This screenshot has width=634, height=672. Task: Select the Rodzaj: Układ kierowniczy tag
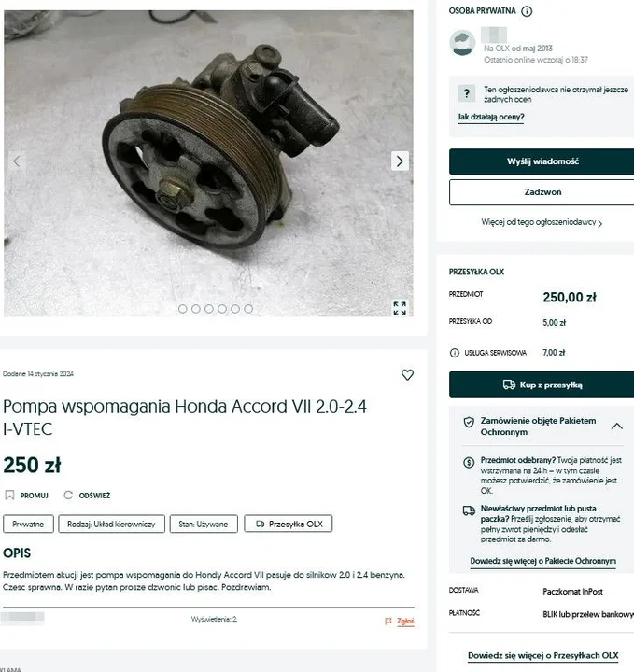click(113, 525)
